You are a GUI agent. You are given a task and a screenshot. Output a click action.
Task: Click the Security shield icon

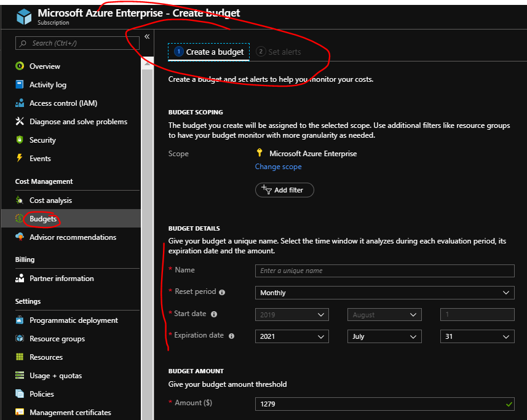point(20,140)
